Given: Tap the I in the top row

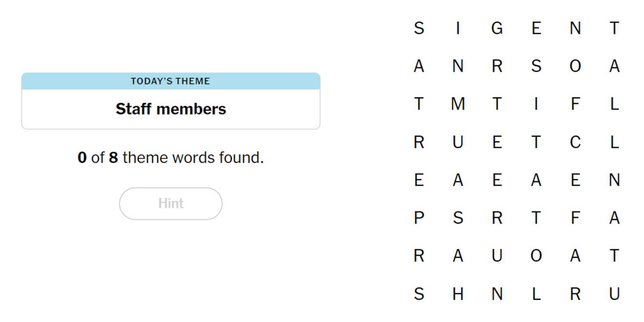Looking at the screenshot, I should coord(458,28).
